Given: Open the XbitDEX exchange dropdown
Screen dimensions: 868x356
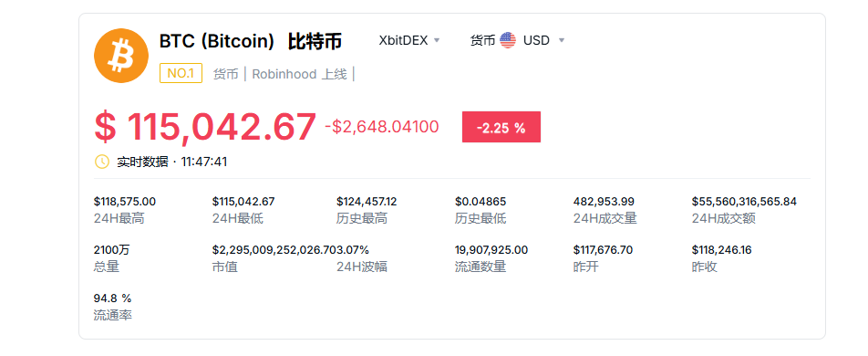Looking at the screenshot, I should click(x=409, y=40).
